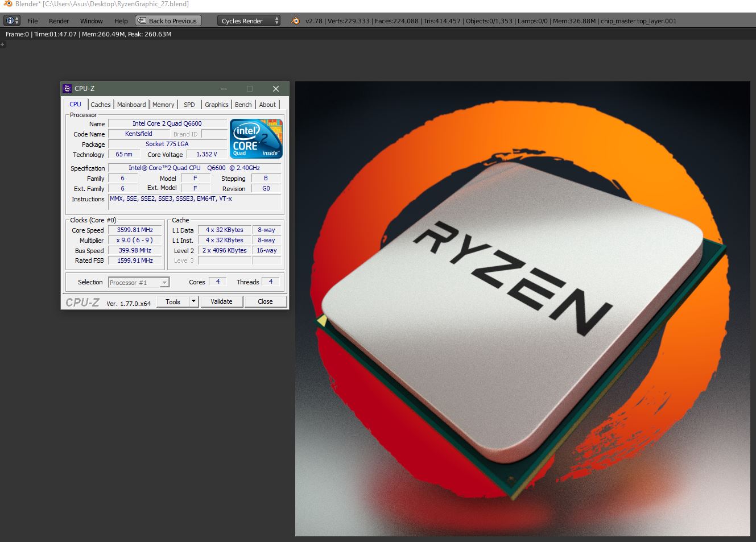Switch to the Graphics tab

point(217,105)
